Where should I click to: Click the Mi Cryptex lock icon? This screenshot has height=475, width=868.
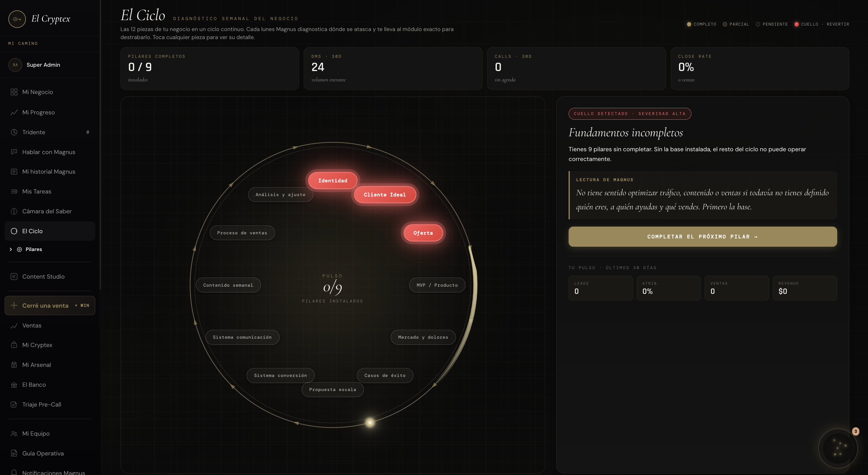[x=14, y=345]
